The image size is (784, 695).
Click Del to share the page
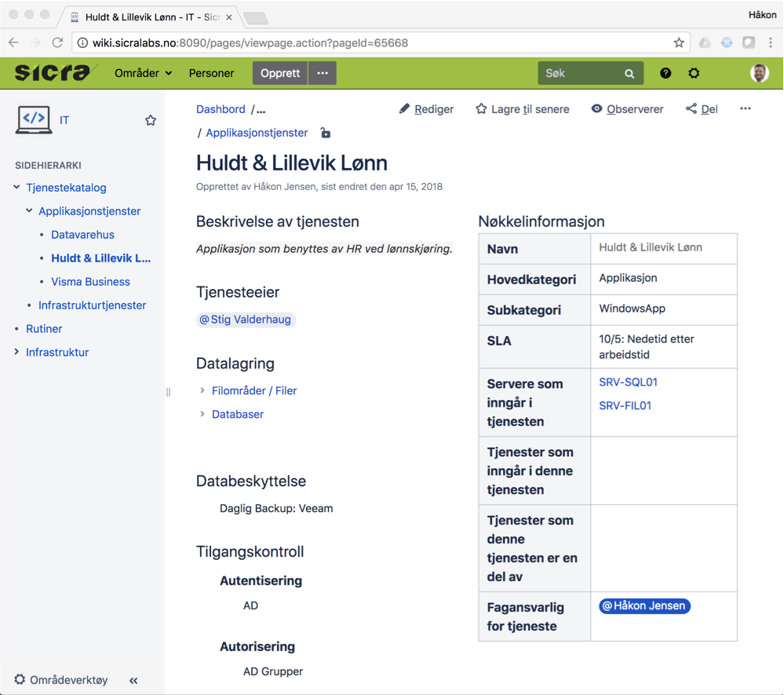[702, 109]
